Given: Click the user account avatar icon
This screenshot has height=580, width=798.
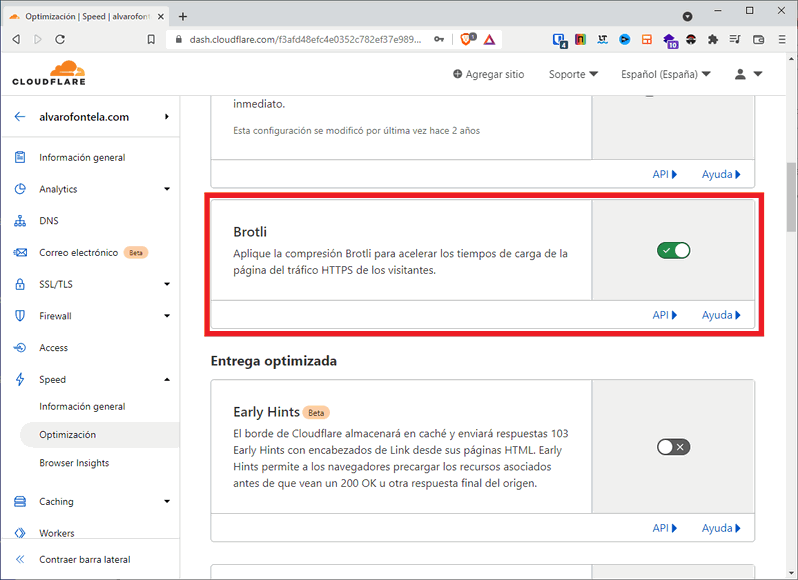Looking at the screenshot, I should pyautogui.click(x=740, y=74).
